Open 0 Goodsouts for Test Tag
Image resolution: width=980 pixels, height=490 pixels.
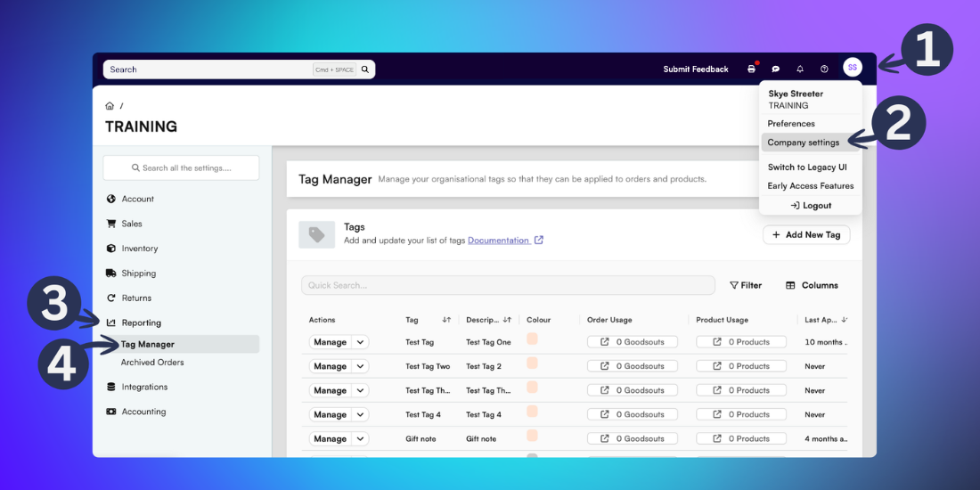633,342
